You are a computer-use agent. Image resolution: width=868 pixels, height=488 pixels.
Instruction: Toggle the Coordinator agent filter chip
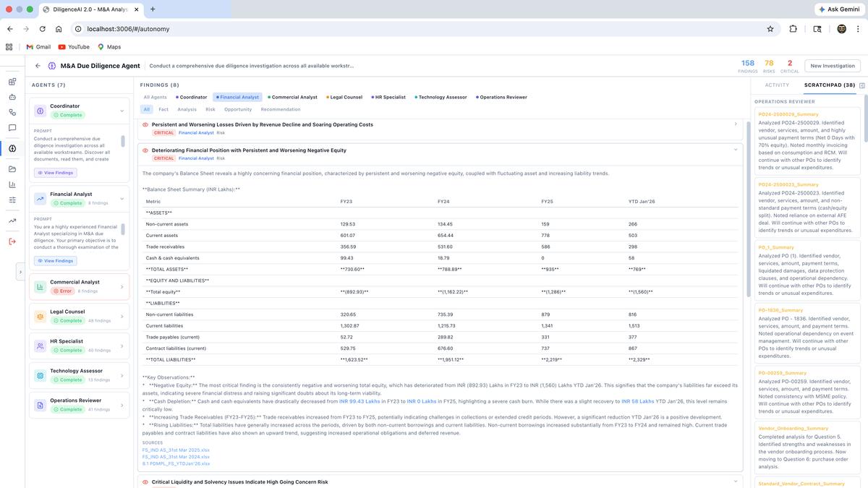[x=192, y=97]
